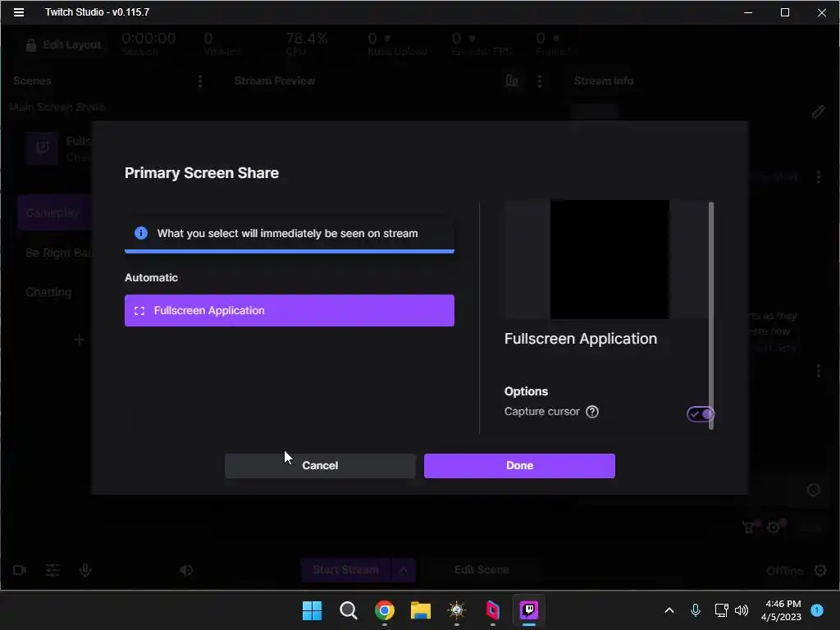The width and height of the screenshot is (840, 630).
Task: Click the camera icon in bottom bar
Action: 20,570
